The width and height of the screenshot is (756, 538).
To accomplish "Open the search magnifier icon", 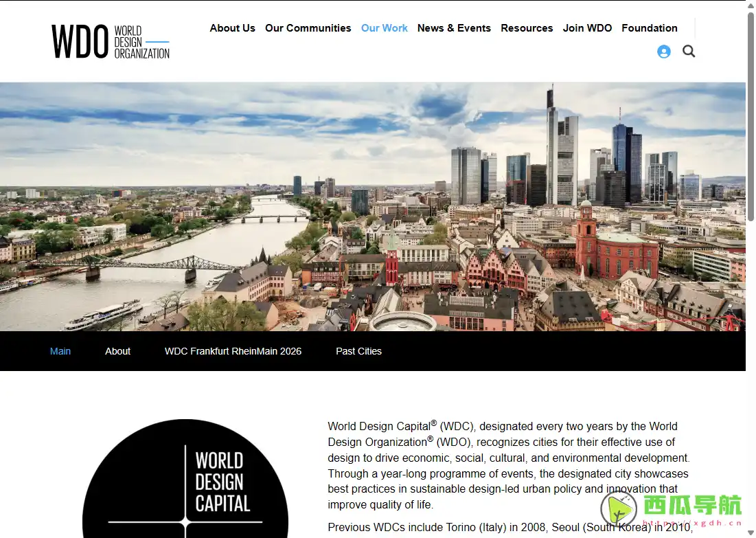I will (x=689, y=52).
